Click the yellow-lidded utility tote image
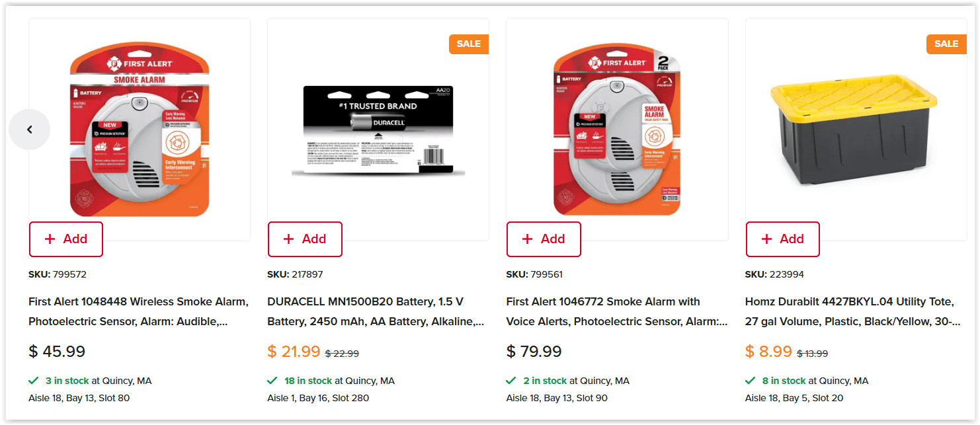The height and width of the screenshot is (425, 980). pos(855,129)
